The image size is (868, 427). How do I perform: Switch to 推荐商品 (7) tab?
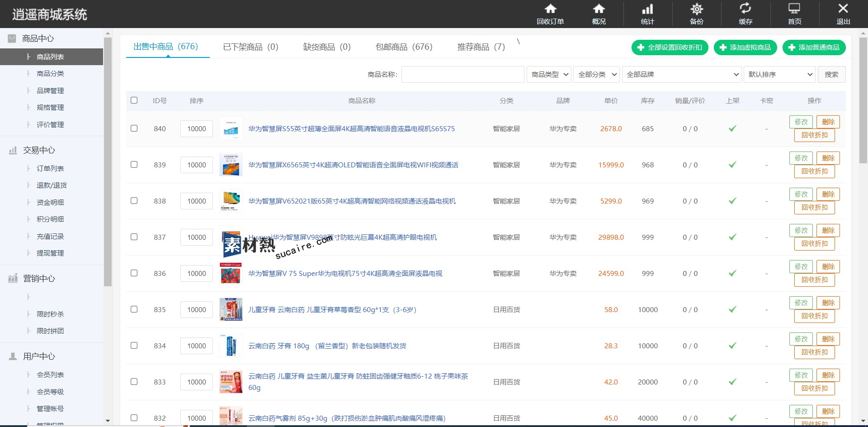tap(481, 47)
